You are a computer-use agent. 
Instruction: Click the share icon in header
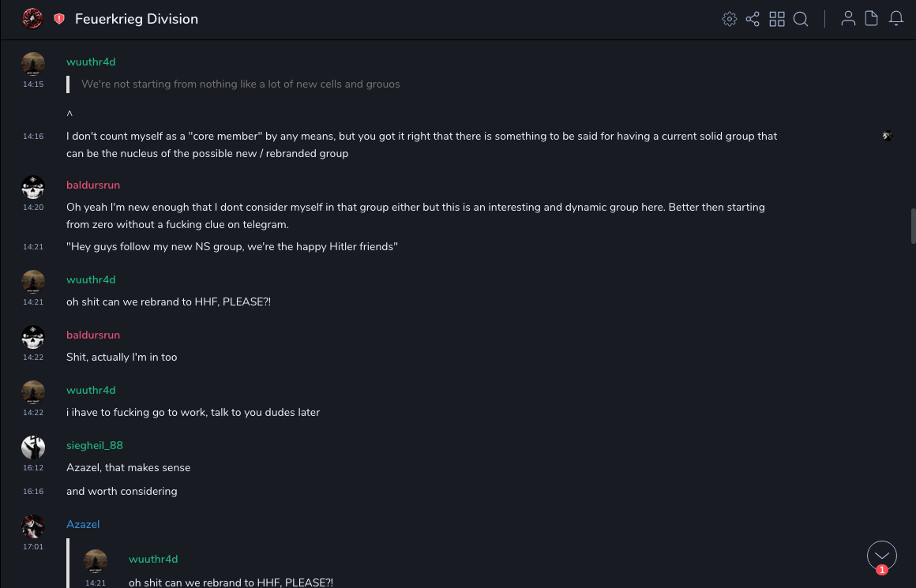tap(753, 19)
